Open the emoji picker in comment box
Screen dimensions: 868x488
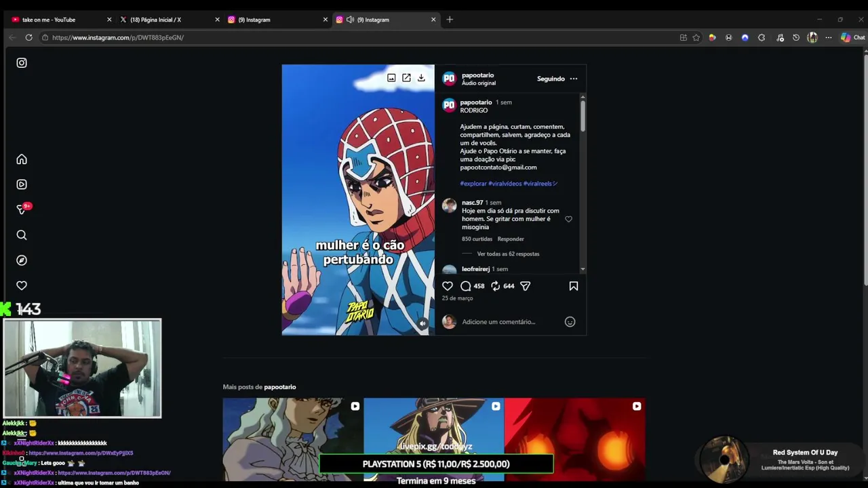pos(570,322)
